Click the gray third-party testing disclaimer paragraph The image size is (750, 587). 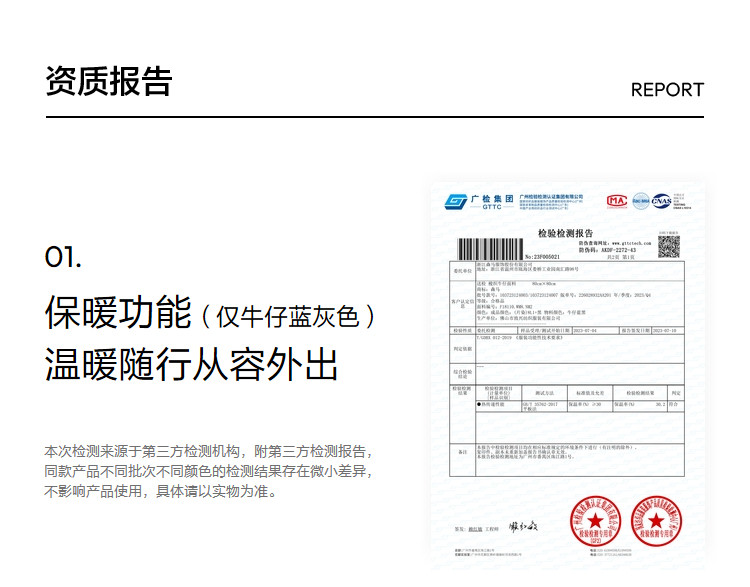tap(209, 471)
